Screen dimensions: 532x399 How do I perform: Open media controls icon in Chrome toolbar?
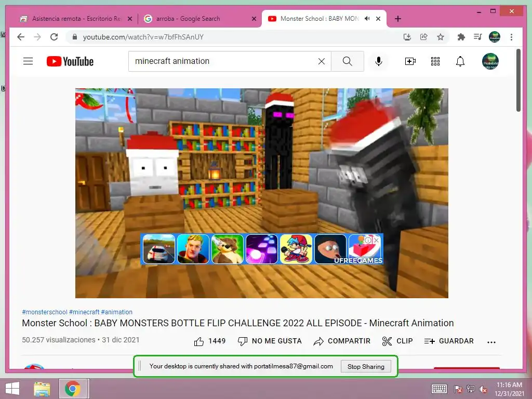[x=478, y=37]
